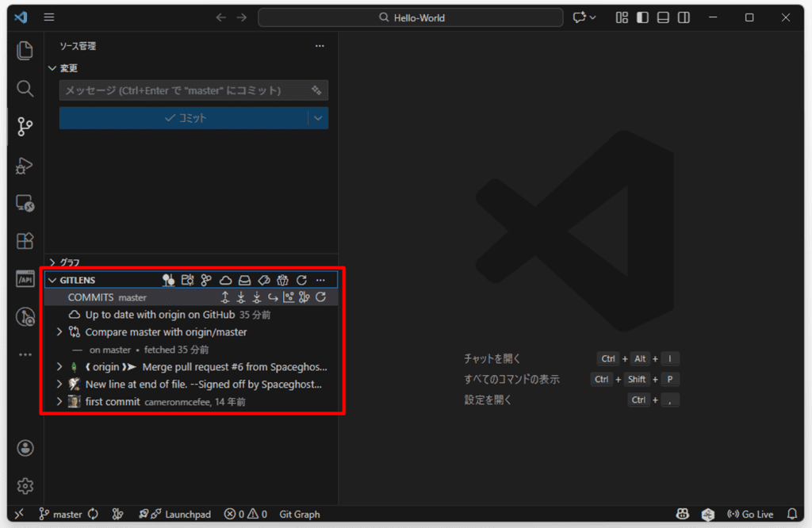
Task: Push commits using the push arrow icon
Action: pos(225,297)
